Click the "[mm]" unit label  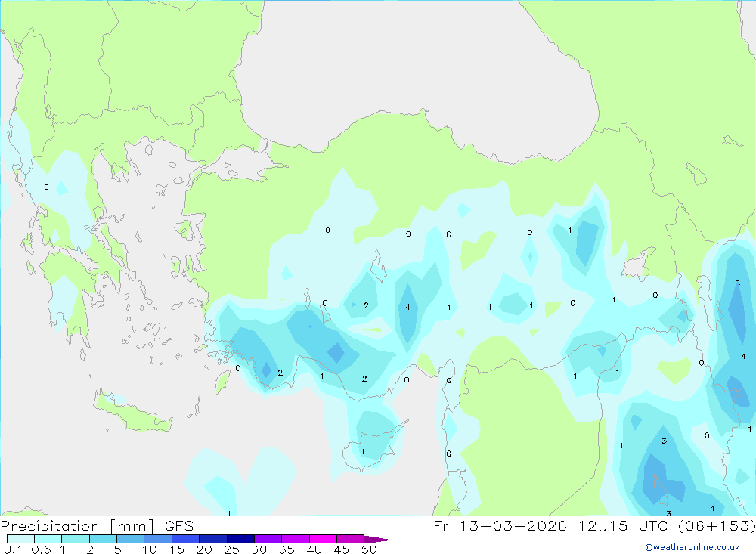(x=132, y=525)
